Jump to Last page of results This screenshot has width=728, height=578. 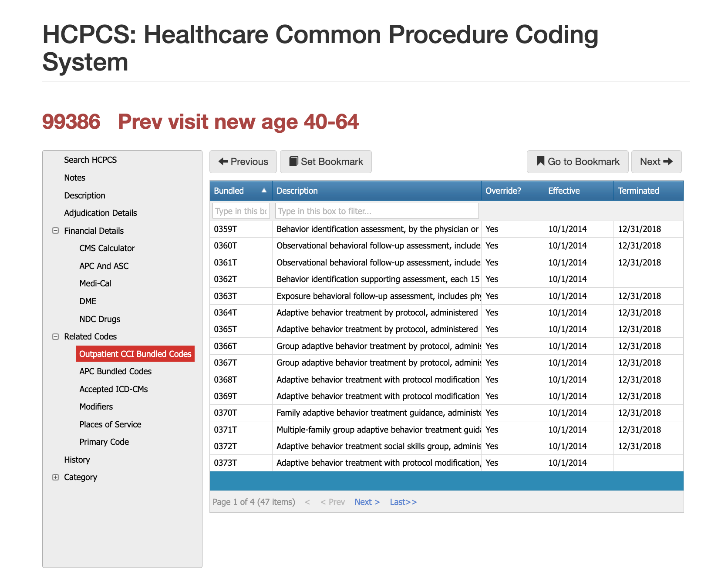pyautogui.click(x=403, y=502)
